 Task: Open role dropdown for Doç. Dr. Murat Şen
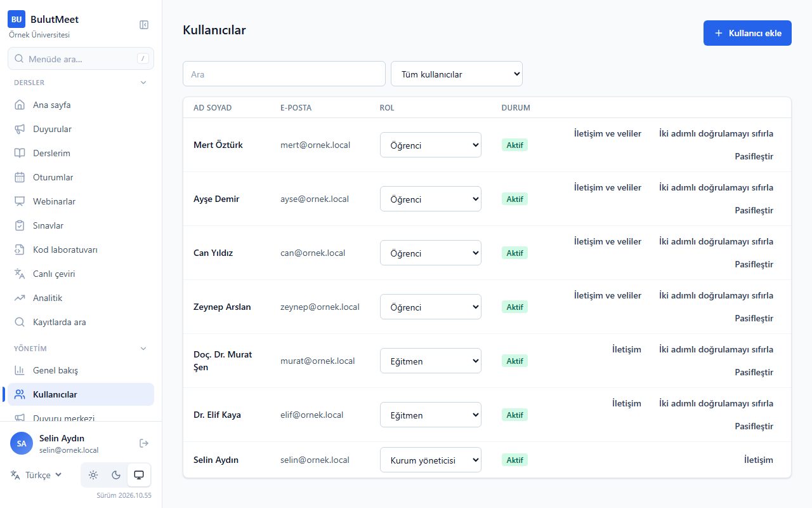(431, 361)
